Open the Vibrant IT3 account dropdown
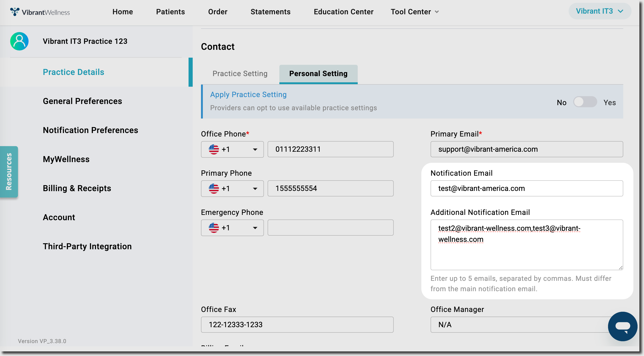Image resolution: width=644 pixels, height=356 pixels. click(600, 11)
